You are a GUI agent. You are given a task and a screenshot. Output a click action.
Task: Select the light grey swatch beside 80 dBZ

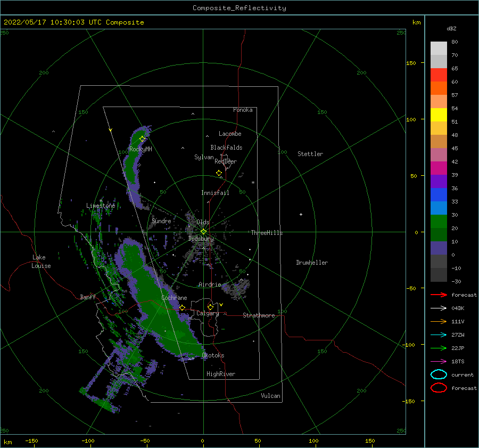439,48
